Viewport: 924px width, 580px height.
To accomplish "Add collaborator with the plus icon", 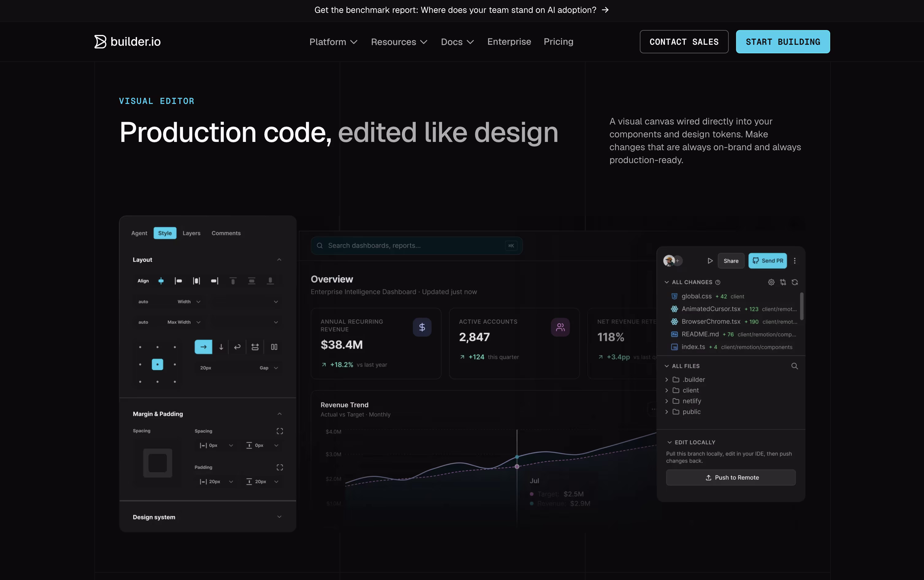I will pos(678,261).
